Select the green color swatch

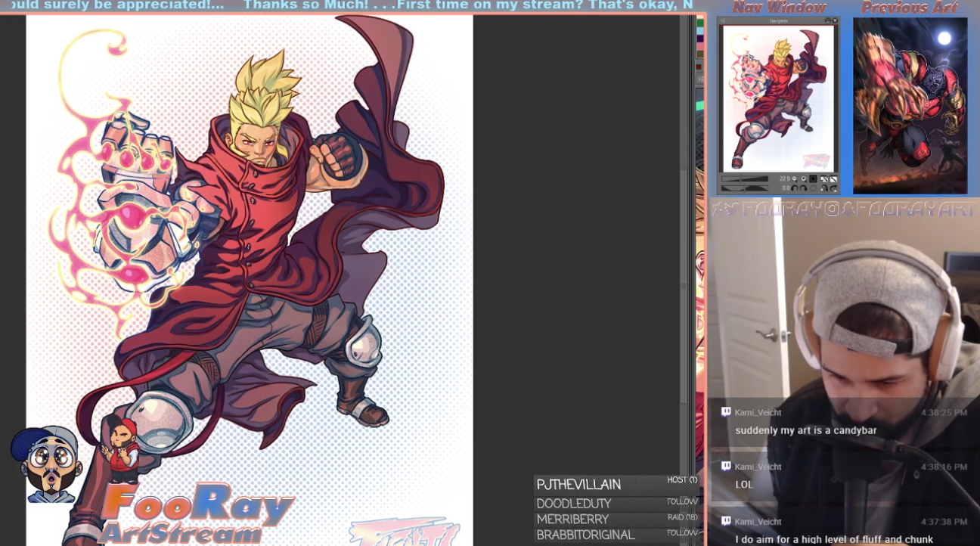pos(700,23)
